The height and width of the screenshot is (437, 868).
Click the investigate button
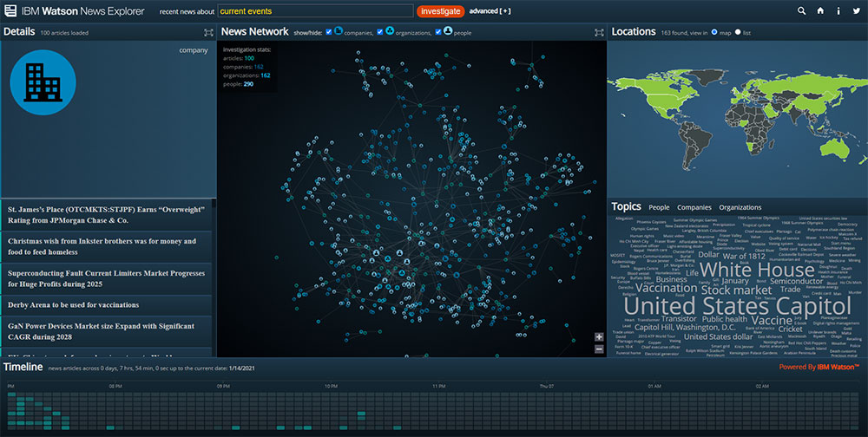click(x=441, y=11)
